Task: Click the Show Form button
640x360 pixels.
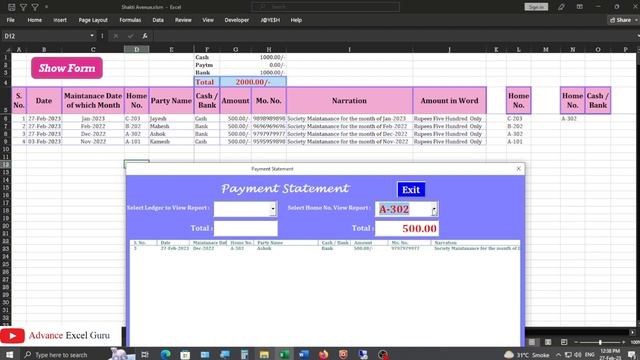Action: tap(67, 68)
